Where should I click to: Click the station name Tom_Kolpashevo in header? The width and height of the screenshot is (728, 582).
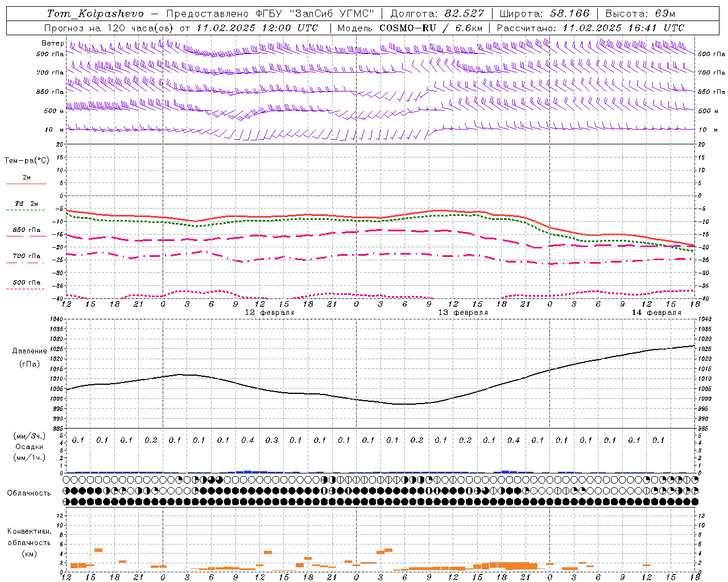pos(95,14)
